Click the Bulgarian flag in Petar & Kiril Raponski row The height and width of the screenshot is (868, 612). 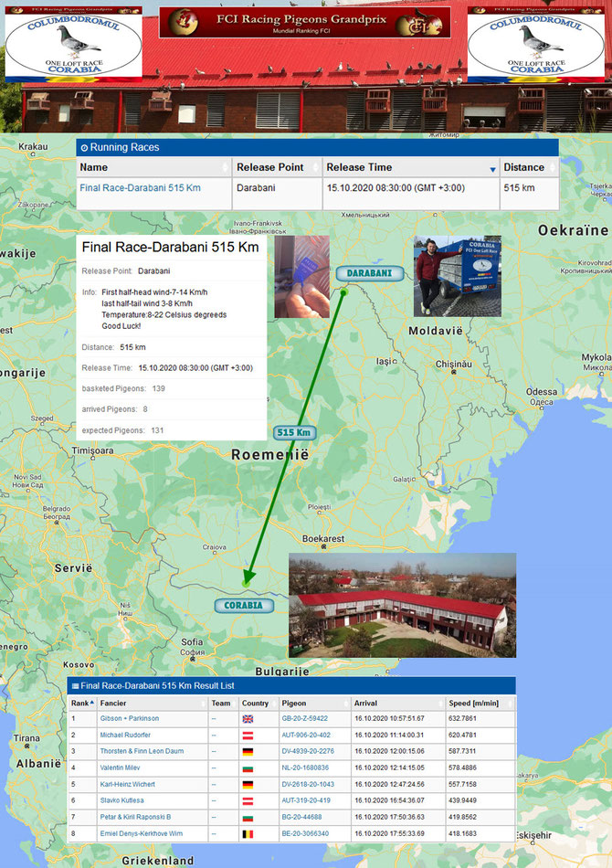[x=248, y=818]
